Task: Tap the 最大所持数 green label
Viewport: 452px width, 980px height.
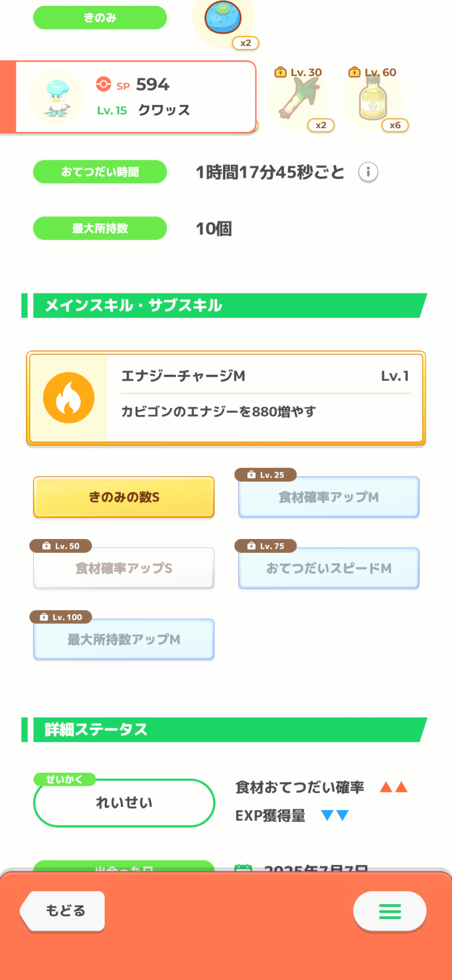Action: tap(100, 228)
